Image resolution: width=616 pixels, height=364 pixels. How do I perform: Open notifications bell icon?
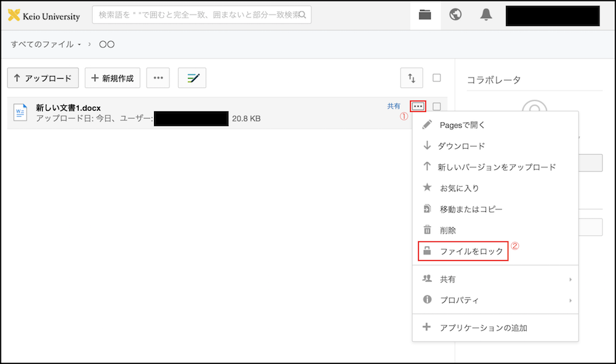pyautogui.click(x=486, y=15)
